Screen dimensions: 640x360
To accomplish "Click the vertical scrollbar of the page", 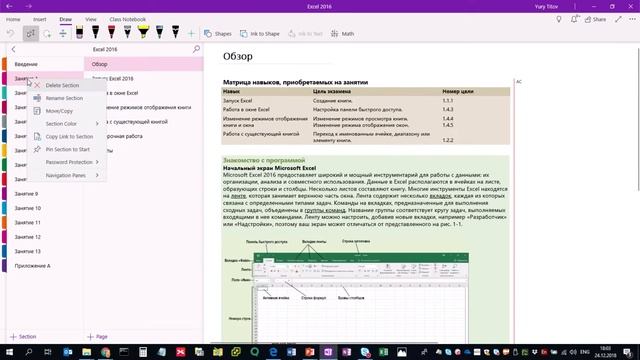I will 638,118.
